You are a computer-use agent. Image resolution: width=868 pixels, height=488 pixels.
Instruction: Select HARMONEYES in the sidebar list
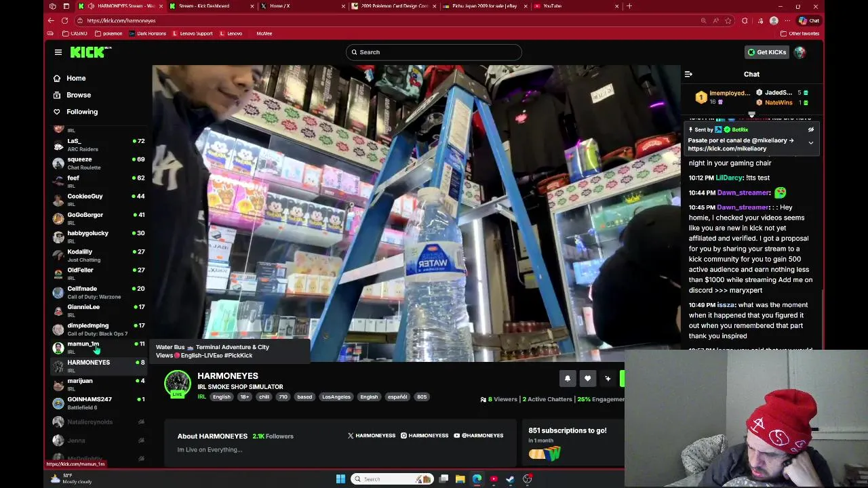point(99,366)
